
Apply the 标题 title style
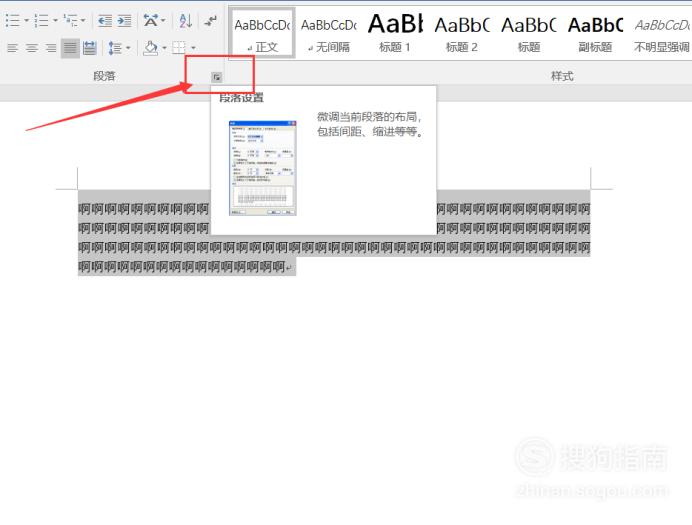[529, 34]
